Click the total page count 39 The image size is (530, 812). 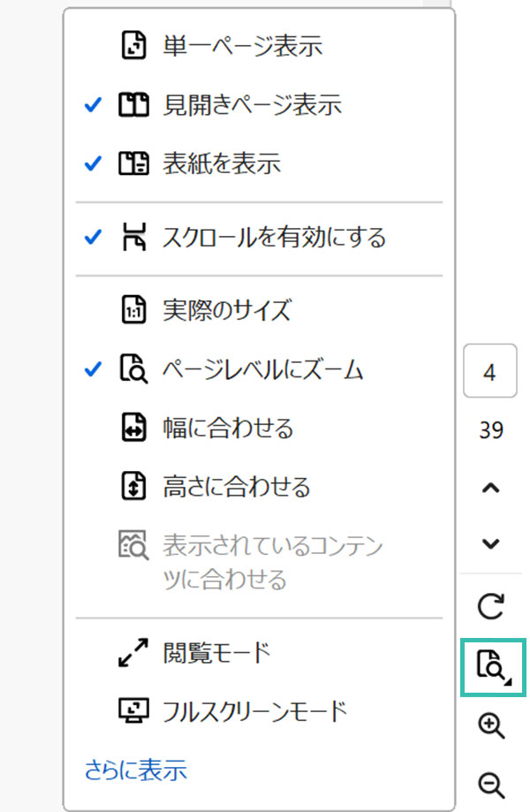(x=491, y=429)
